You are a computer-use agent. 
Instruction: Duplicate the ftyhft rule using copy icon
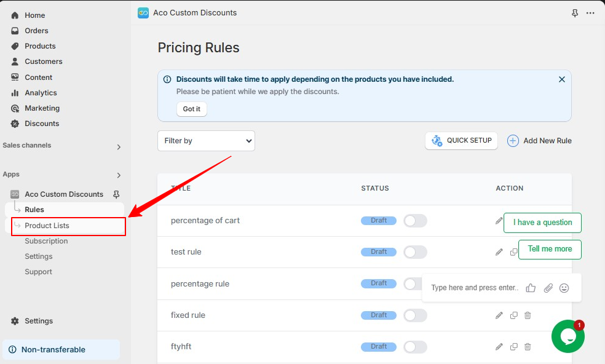point(513,347)
